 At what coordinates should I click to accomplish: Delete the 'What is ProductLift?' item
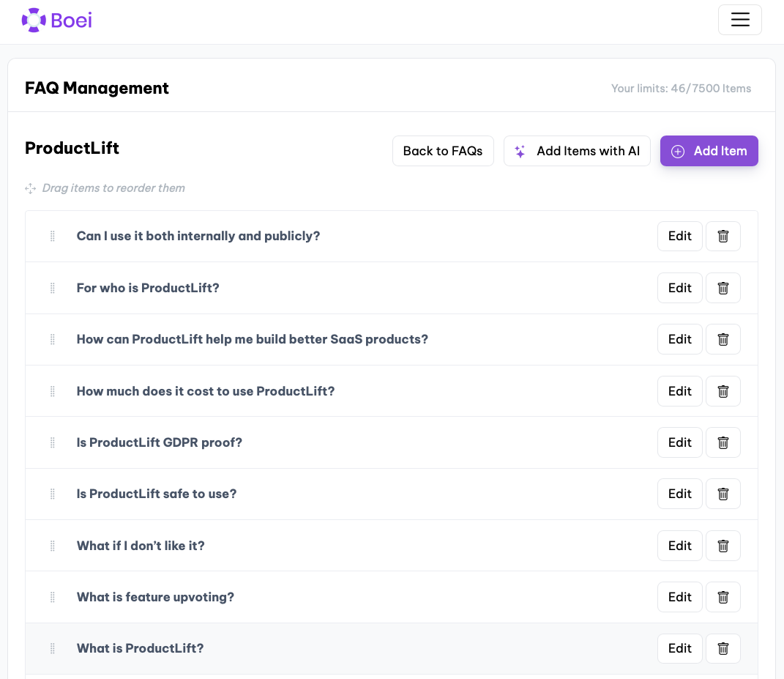coord(723,648)
